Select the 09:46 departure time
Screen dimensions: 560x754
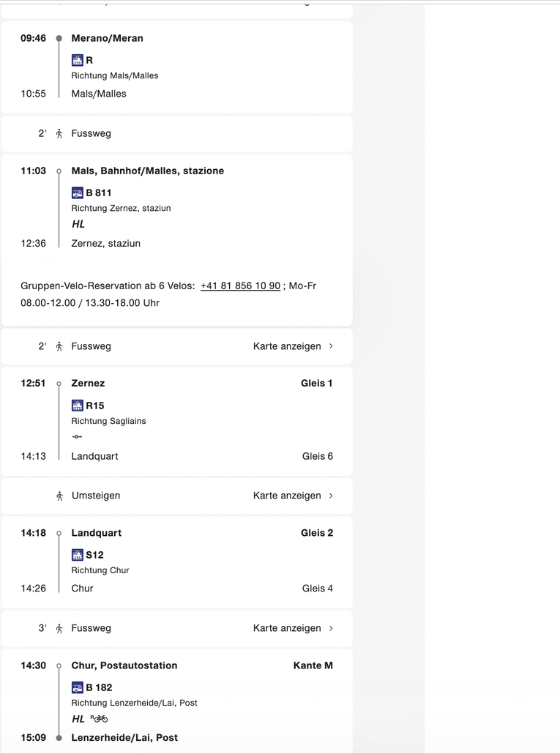[x=33, y=38]
